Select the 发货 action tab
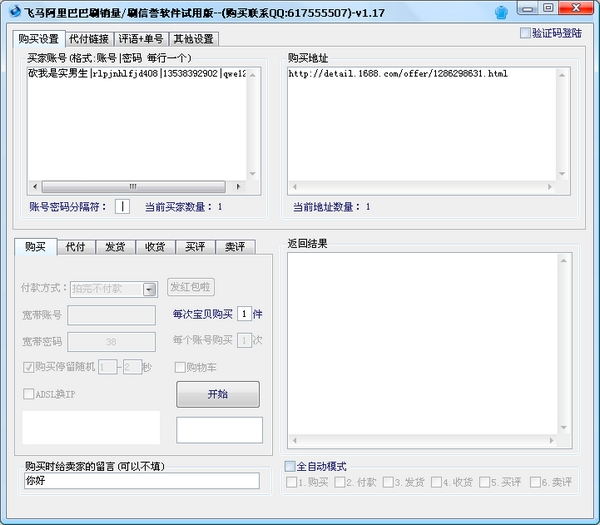 (x=115, y=247)
